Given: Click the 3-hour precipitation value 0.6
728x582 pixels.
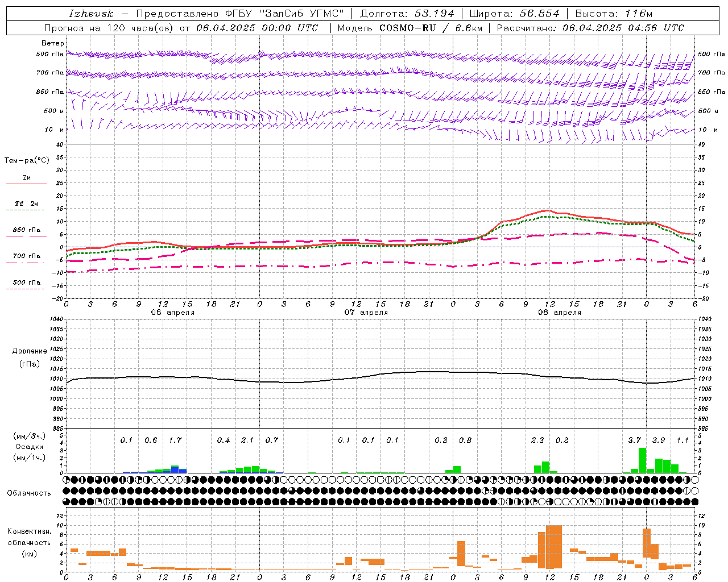Looking at the screenshot, I should [x=151, y=440].
